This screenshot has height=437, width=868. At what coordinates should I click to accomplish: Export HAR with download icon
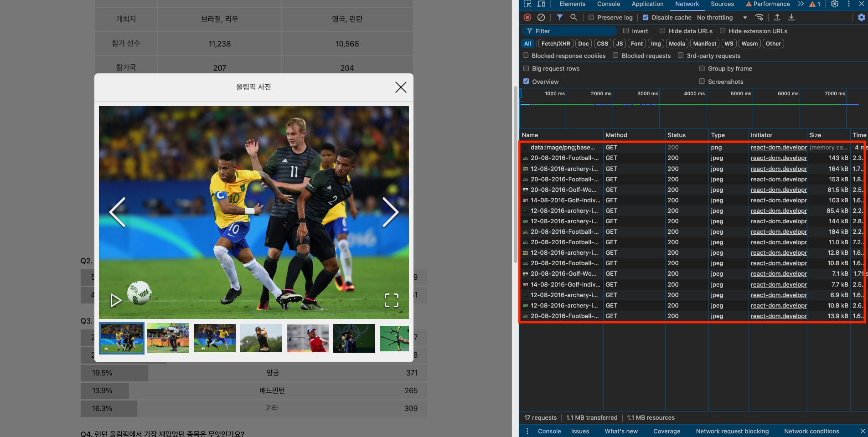pyautogui.click(x=791, y=17)
